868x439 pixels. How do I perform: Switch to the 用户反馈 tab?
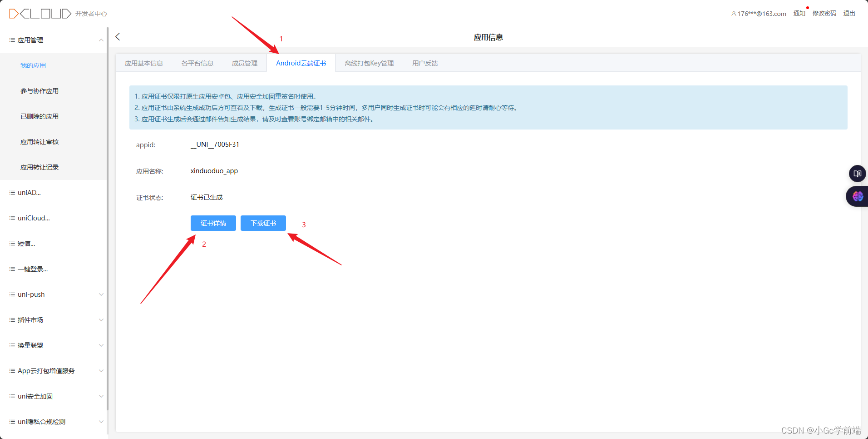coord(425,63)
